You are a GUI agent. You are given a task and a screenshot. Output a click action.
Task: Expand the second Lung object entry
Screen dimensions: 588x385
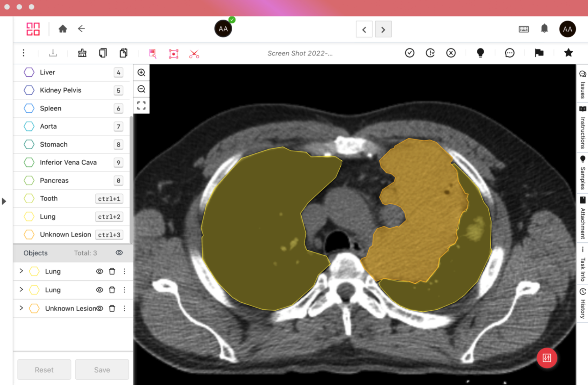[21, 290]
